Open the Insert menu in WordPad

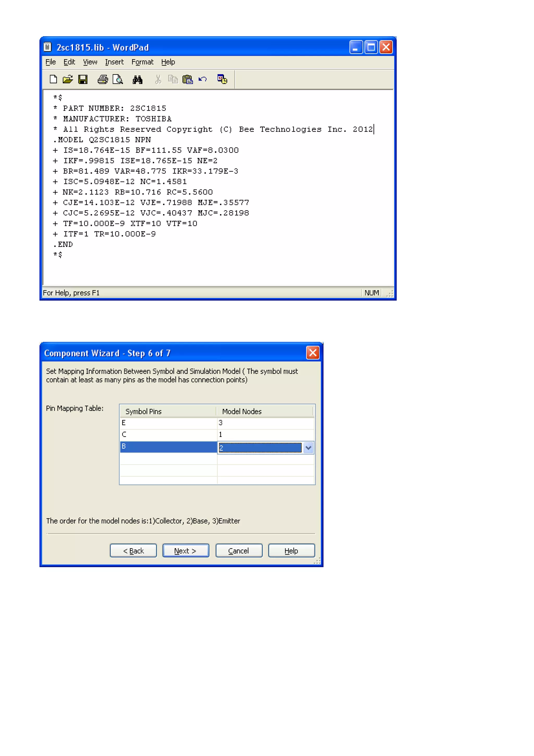click(114, 62)
